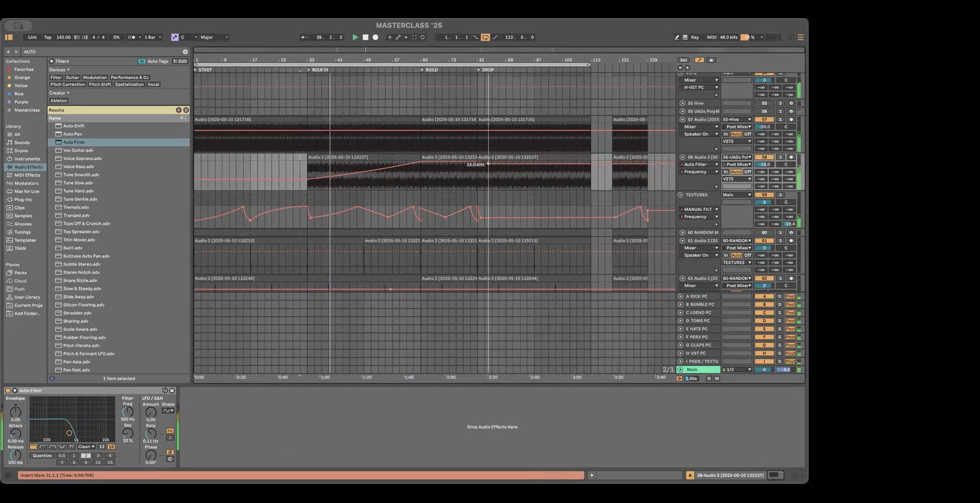Open the Major scale dropdown
Viewport: 980px width, 503px height.
pos(214,37)
